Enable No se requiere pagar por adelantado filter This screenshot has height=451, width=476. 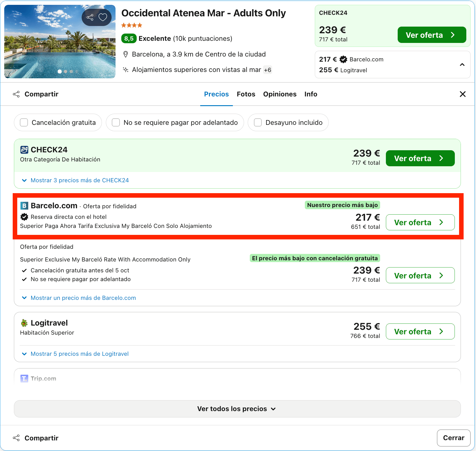(116, 122)
